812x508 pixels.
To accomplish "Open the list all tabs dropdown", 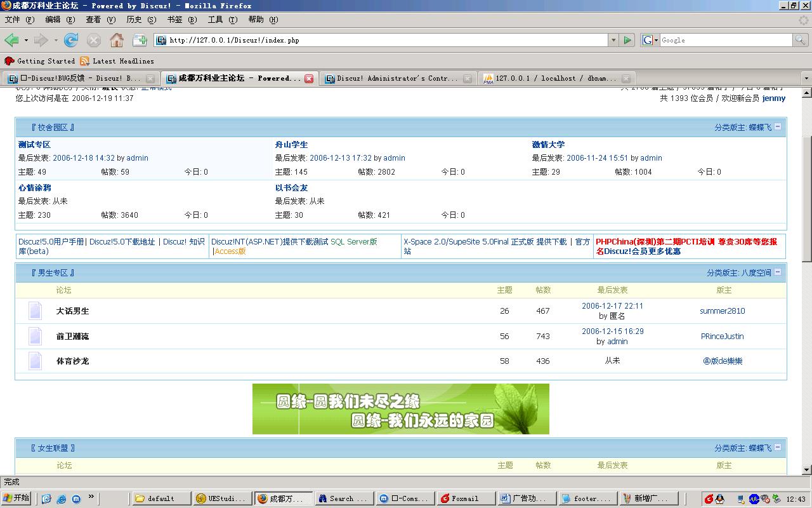I will point(806,78).
